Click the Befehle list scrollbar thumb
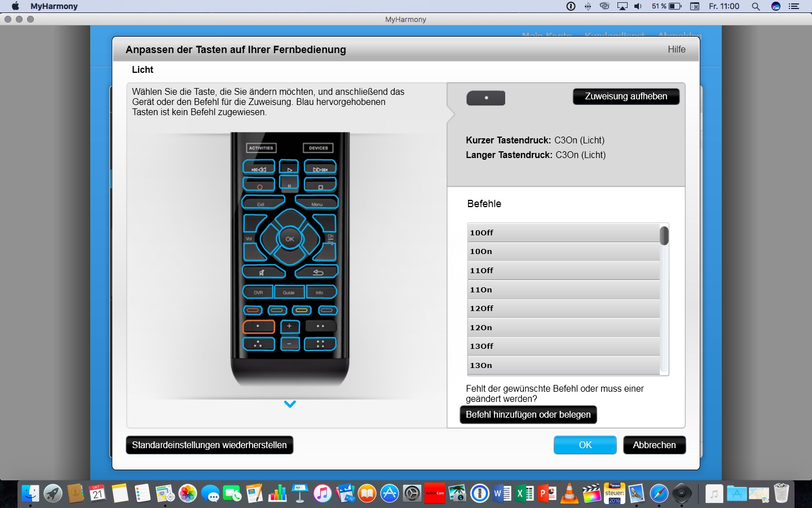This screenshot has width=812, height=508. click(x=664, y=235)
